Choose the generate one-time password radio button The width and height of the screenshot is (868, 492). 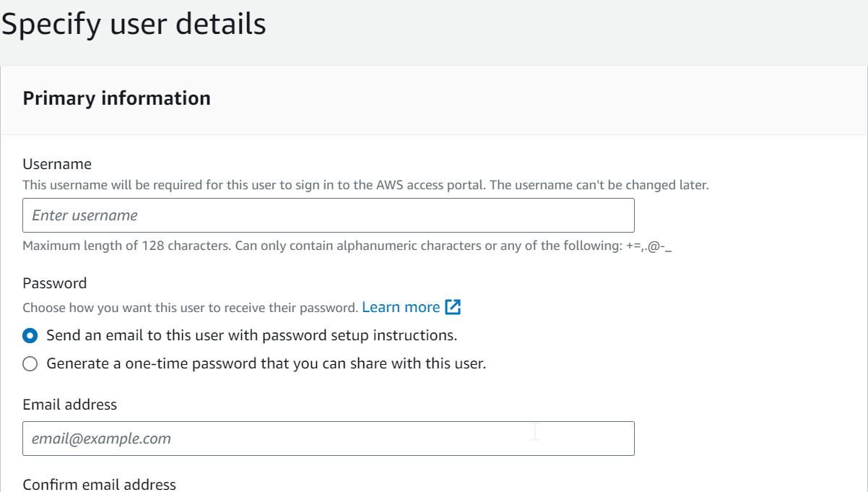(x=30, y=364)
